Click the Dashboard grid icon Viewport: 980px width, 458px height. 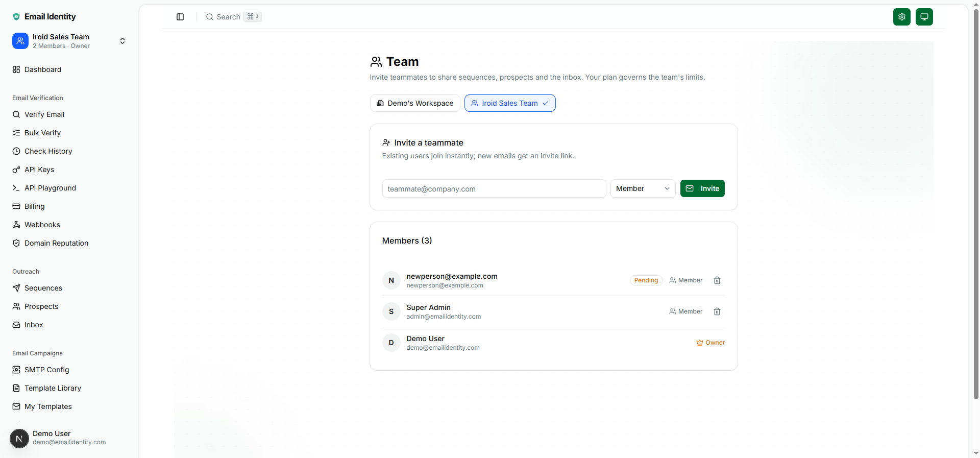coord(16,69)
